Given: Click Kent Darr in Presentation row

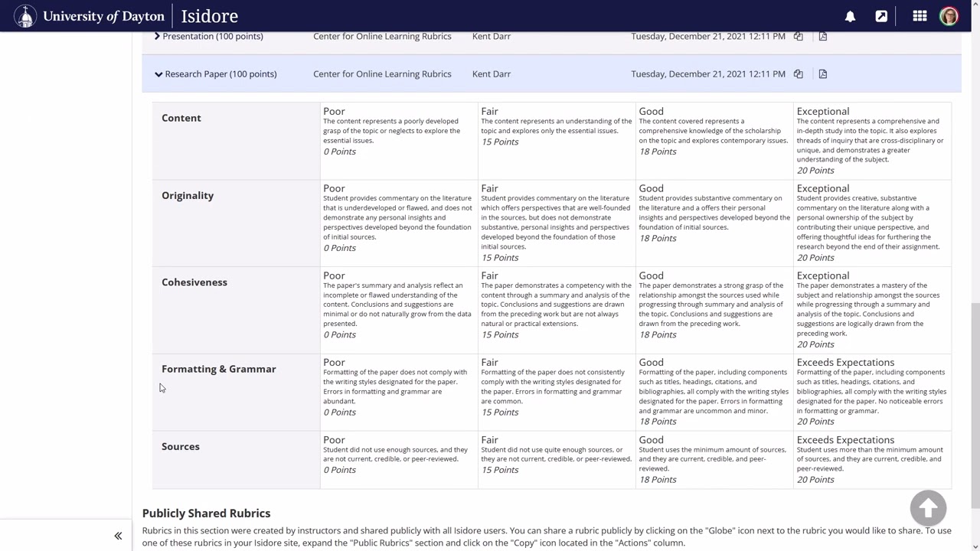Looking at the screenshot, I should 492,36.
